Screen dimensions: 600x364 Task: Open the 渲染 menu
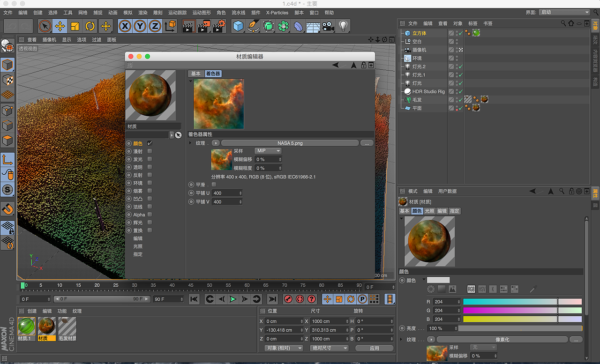(x=143, y=13)
